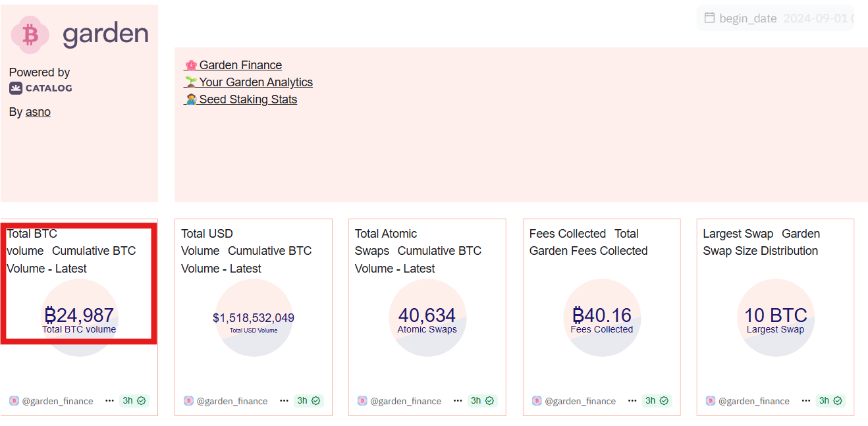Click 3h refresh badge on Atomic Swaps card

483,400
